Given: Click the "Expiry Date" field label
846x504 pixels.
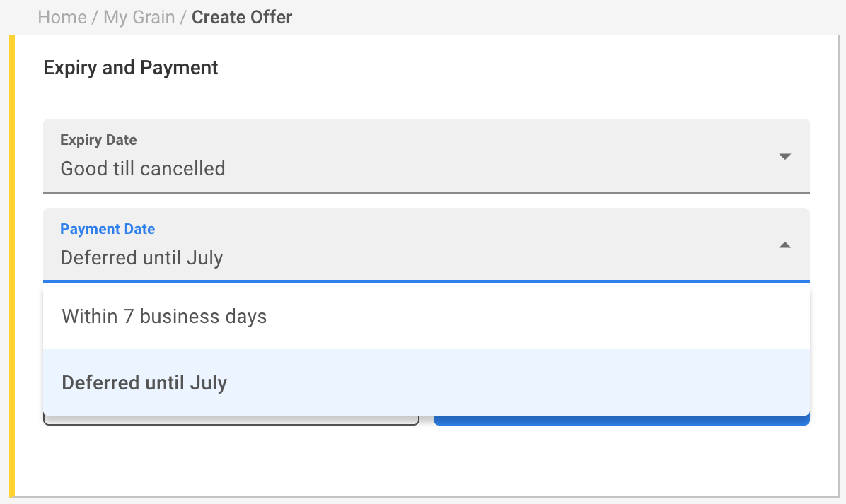Looking at the screenshot, I should point(98,140).
